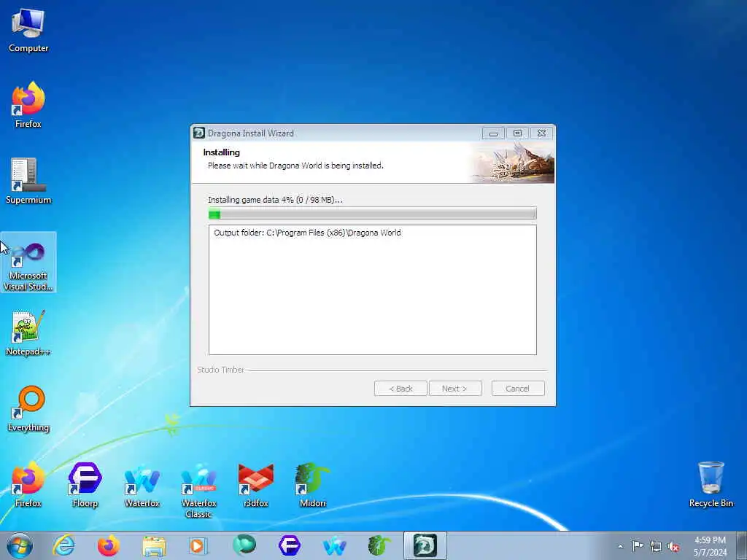
Task: Launch Waterfox from the taskbar
Action: [x=334, y=545]
